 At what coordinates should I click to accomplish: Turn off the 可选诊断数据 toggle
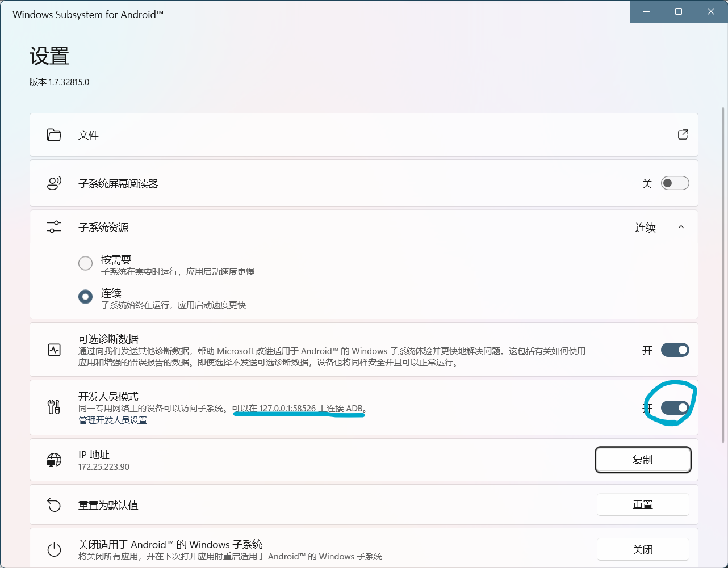[675, 350]
